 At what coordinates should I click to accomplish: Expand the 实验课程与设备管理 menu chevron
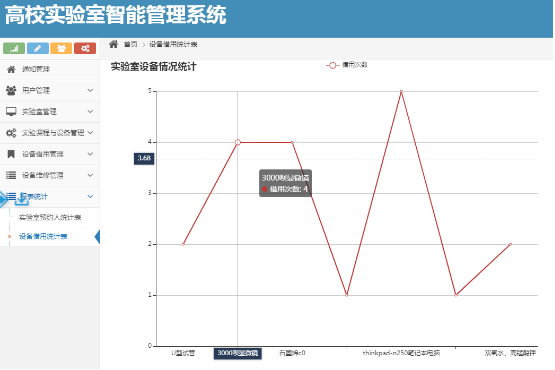tap(90, 133)
